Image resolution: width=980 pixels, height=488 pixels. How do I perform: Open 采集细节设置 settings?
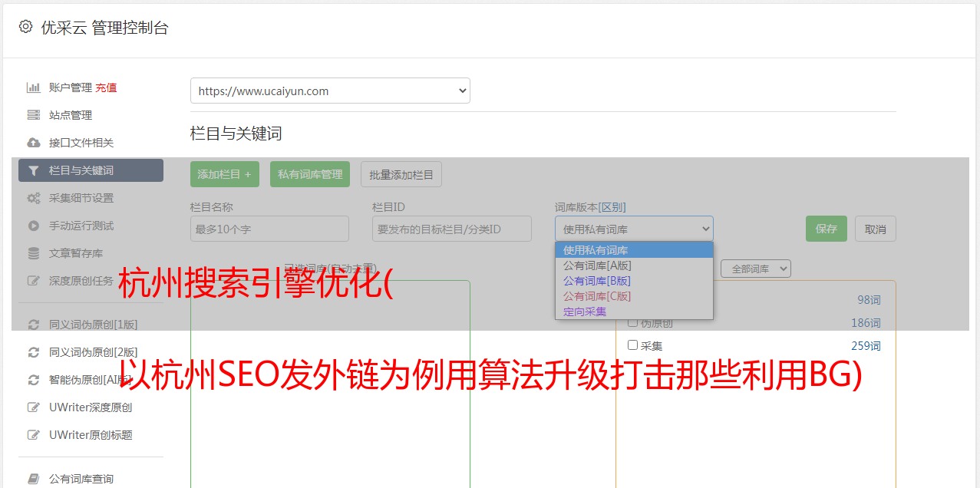pyautogui.click(x=81, y=198)
